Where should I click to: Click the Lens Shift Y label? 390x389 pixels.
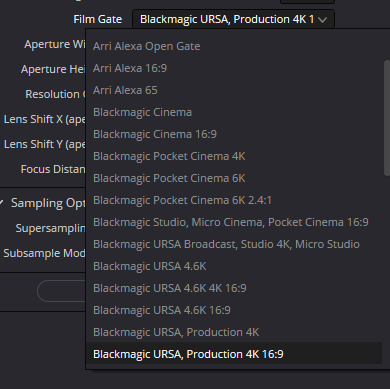click(45, 144)
